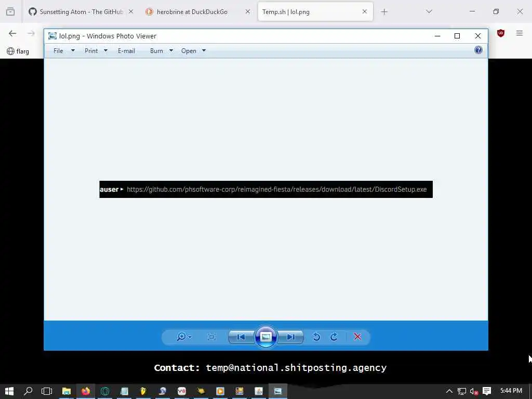Open a new browser tab

point(384,12)
